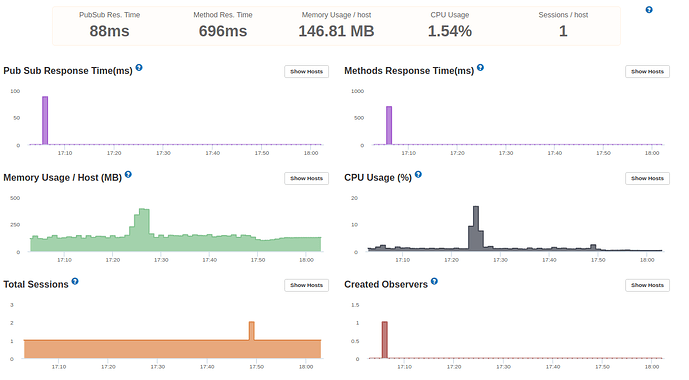Screen dimensions: 689x380
Task: Show hosts for Memory Usage chart
Action: (x=306, y=178)
